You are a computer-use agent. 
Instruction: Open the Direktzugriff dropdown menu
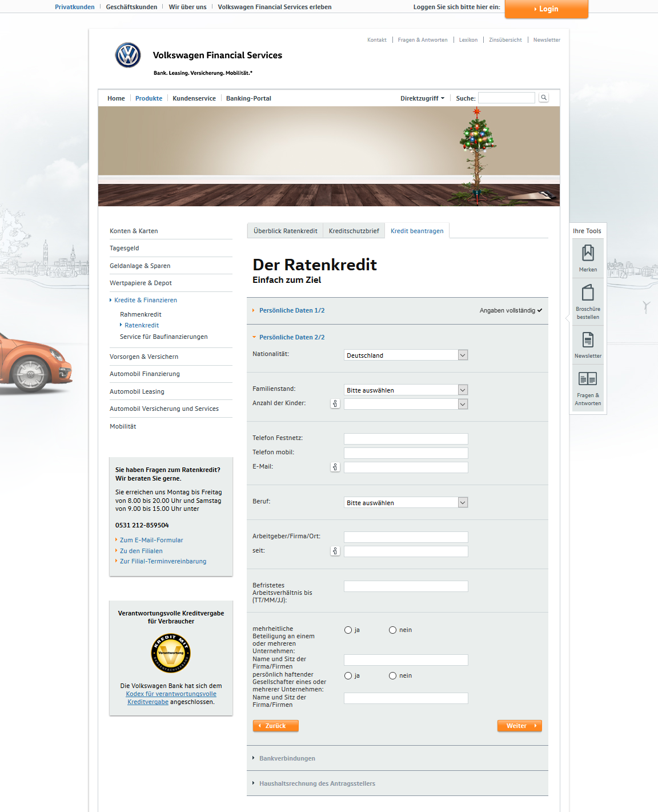422,98
